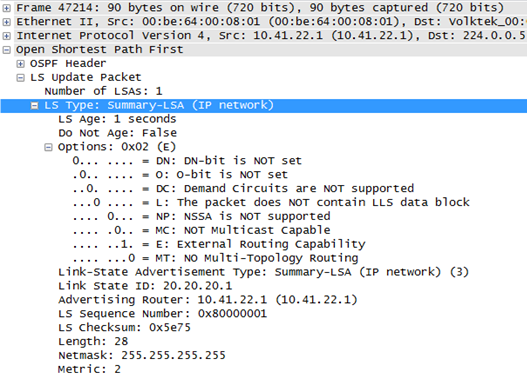Select the Do Not Age field
This screenshot has width=528, height=383.
pyautogui.click(x=118, y=133)
